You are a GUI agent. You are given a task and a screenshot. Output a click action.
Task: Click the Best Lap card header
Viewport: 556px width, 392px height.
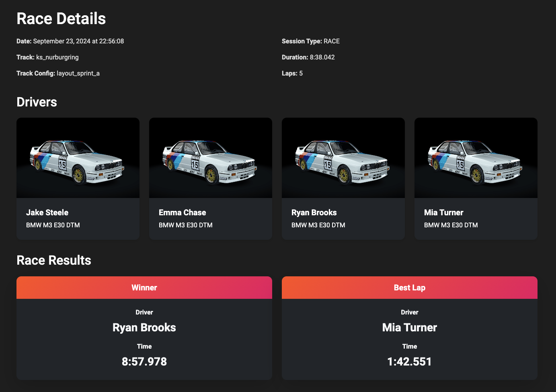[410, 288]
